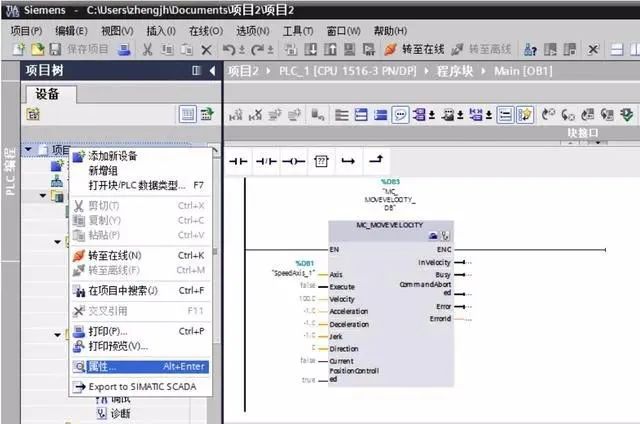
Task: Select the Devices tab in the project tree
Action: click(x=47, y=94)
